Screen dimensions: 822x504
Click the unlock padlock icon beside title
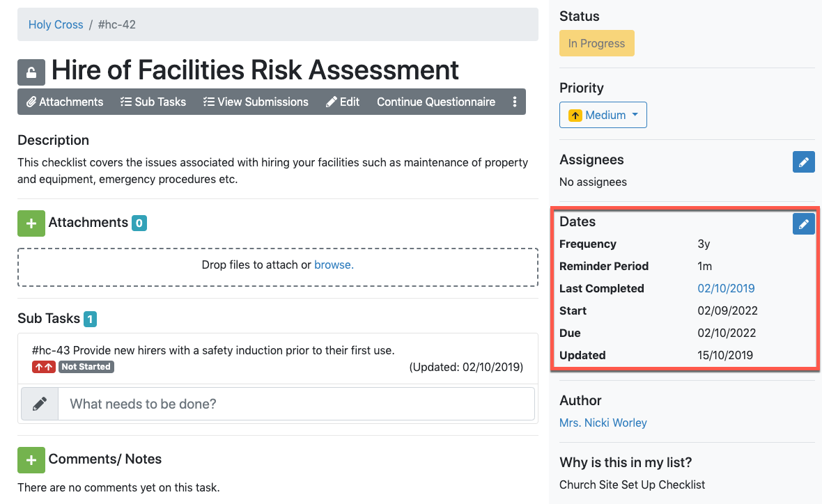click(x=31, y=72)
